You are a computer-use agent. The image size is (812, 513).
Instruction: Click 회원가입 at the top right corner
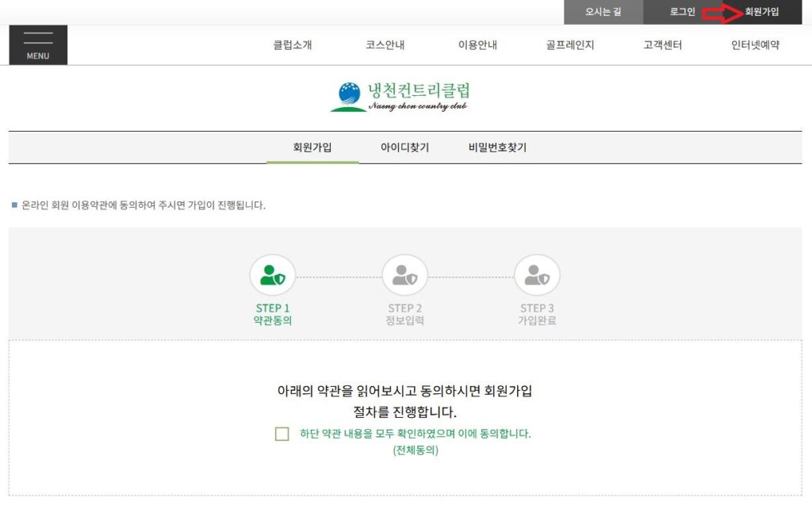coord(764,12)
